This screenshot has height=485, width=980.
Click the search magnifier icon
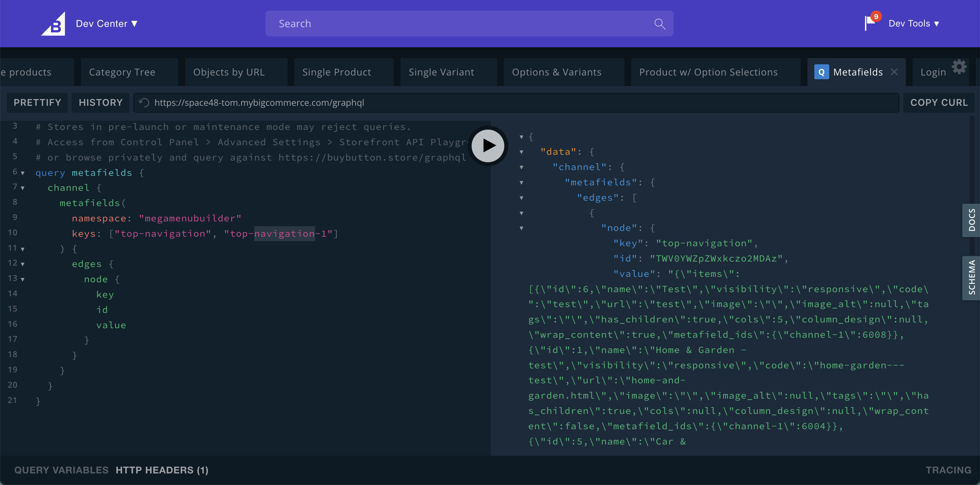click(x=660, y=24)
